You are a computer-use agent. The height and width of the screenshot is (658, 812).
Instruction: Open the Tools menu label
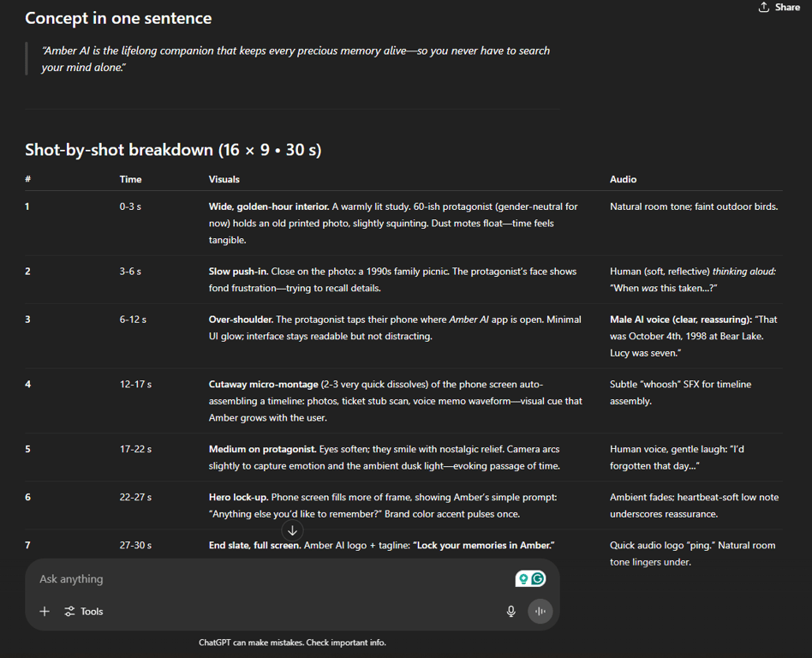click(x=92, y=612)
